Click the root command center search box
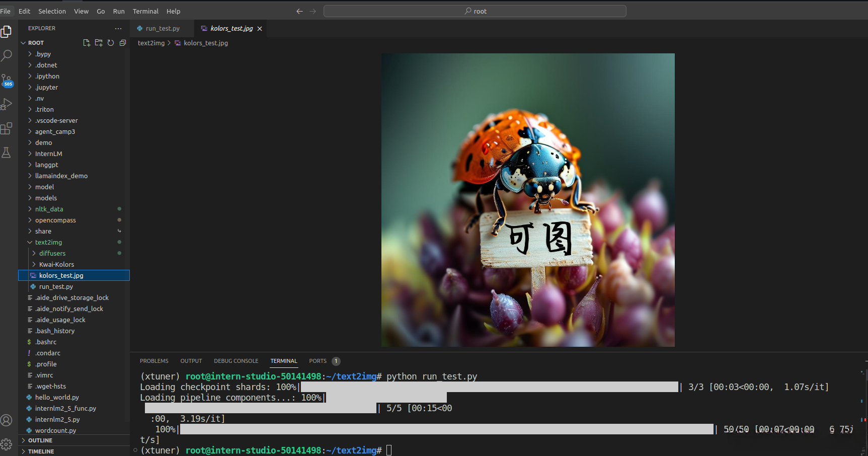Image resolution: width=868 pixels, height=456 pixels. coord(475,11)
